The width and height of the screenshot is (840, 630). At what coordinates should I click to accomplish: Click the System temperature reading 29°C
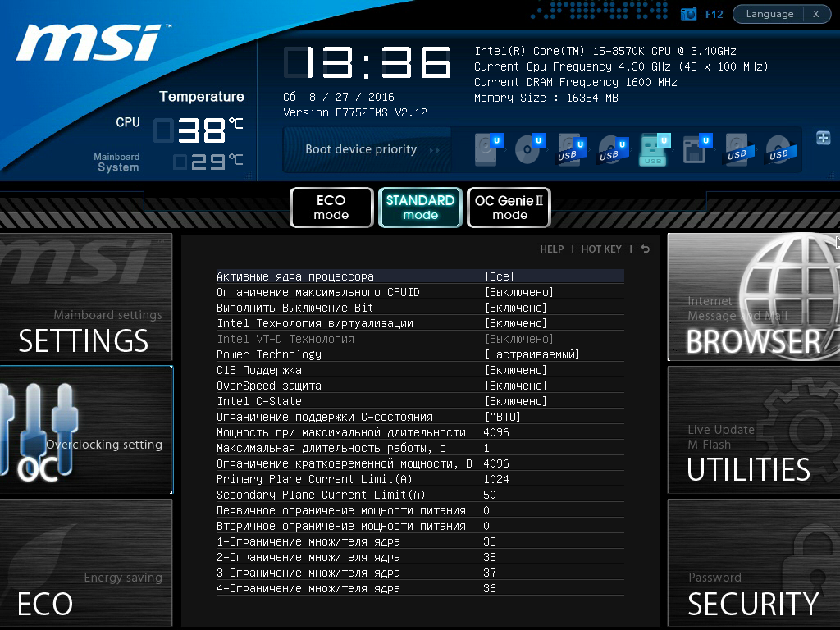209,162
